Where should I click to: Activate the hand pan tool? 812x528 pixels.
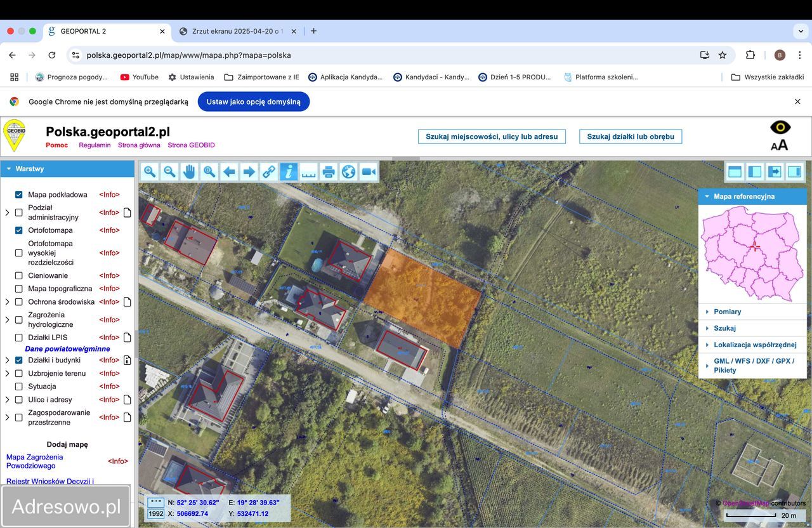click(x=189, y=171)
